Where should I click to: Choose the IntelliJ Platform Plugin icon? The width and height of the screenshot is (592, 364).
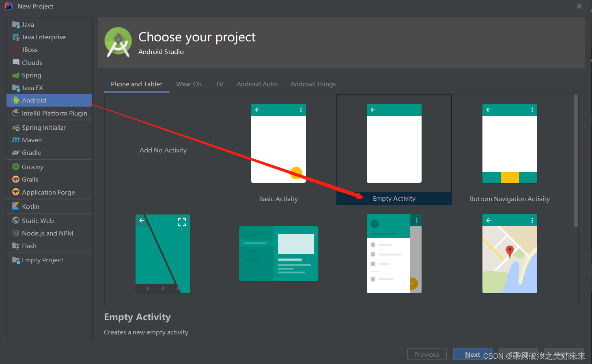[x=16, y=113]
